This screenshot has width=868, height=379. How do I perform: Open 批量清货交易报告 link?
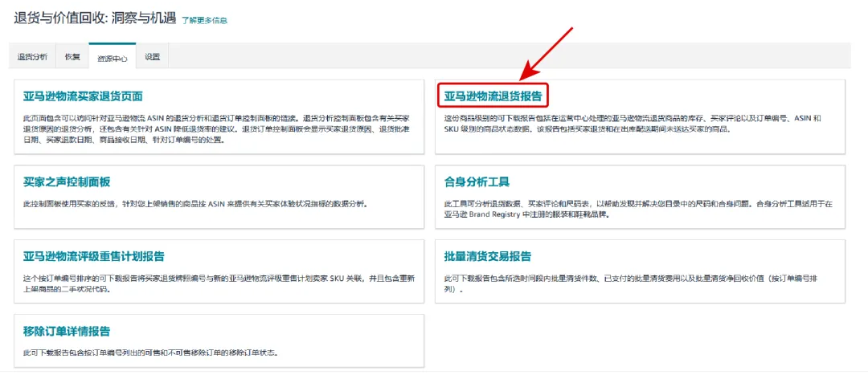[488, 257]
